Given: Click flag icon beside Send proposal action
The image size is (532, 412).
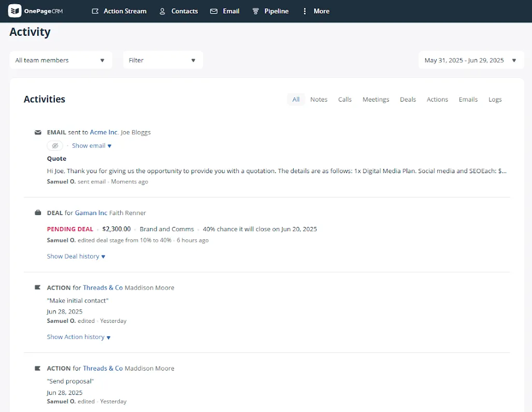Looking at the screenshot, I should pyautogui.click(x=38, y=368).
